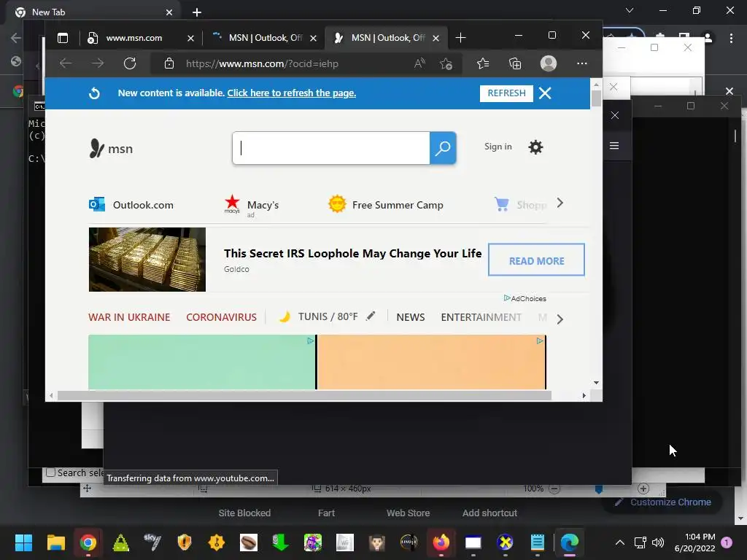Open Macy's ad link
The height and width of the screenshot is (560, 747).
[252, 206]
